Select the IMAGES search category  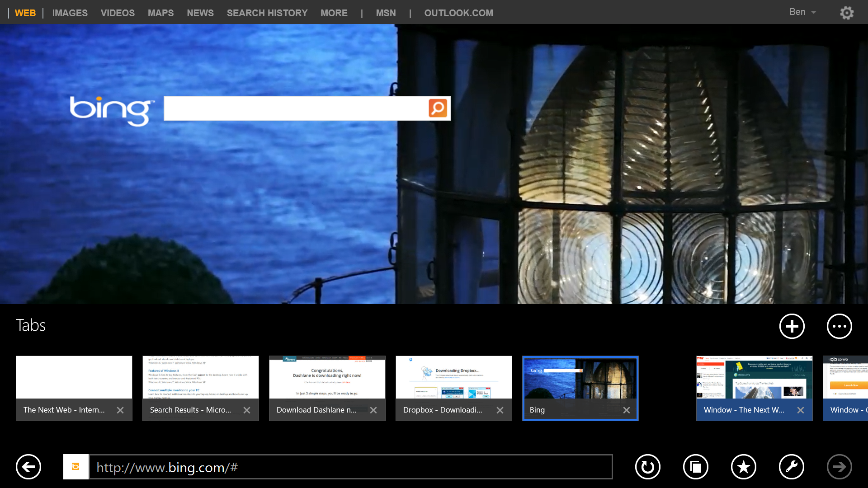click(70, 13)
